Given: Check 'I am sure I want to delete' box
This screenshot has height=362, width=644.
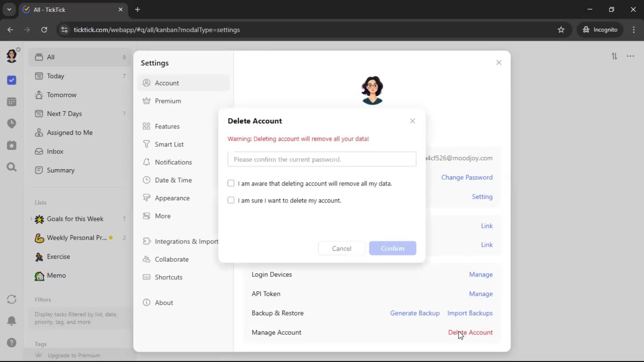Looking at the screenshot, I should [231, 200].
